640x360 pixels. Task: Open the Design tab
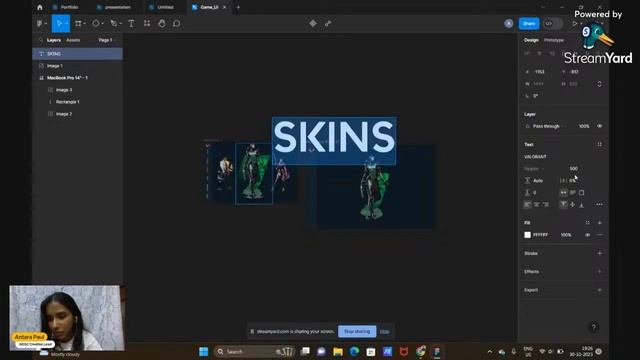(x=531, y=40)
